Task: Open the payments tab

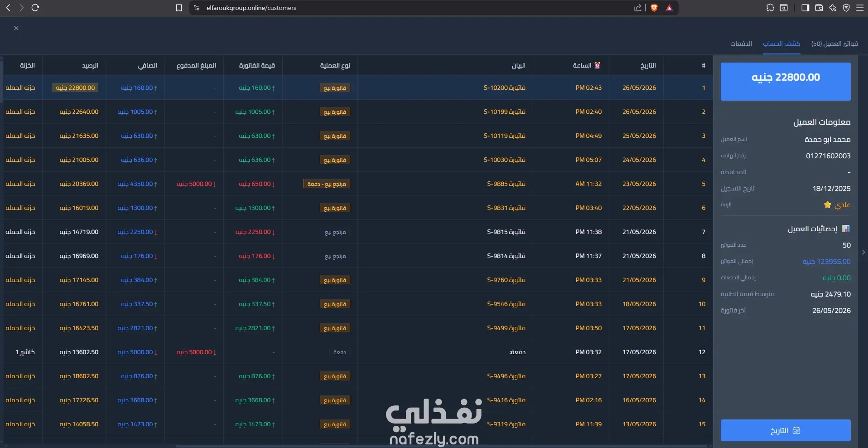Action: point(741,44)
